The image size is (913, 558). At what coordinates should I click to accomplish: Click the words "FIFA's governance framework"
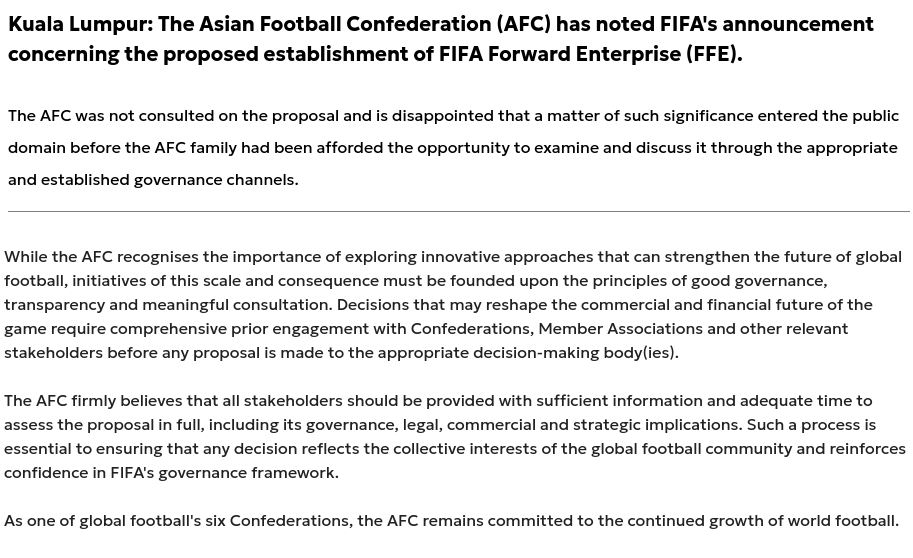tap(224, 472)
